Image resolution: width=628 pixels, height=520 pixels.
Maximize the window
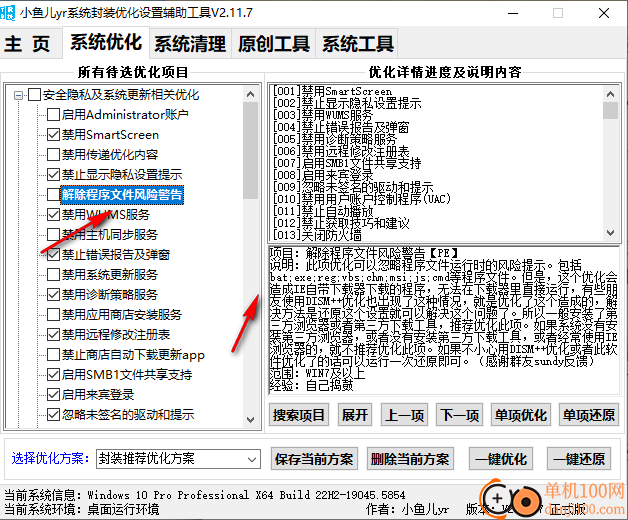pyautogui.click(x=558, y=13)
